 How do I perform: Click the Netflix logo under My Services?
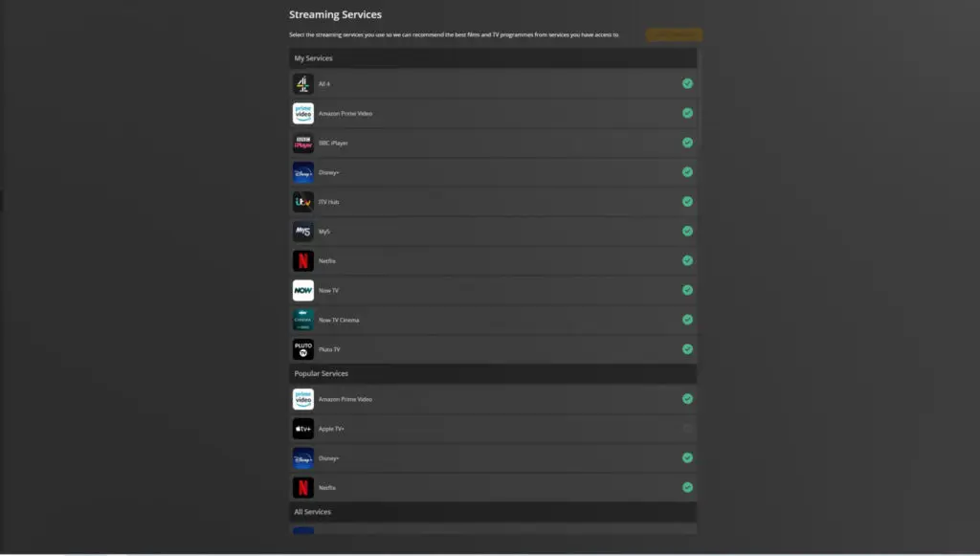[303, 260]
